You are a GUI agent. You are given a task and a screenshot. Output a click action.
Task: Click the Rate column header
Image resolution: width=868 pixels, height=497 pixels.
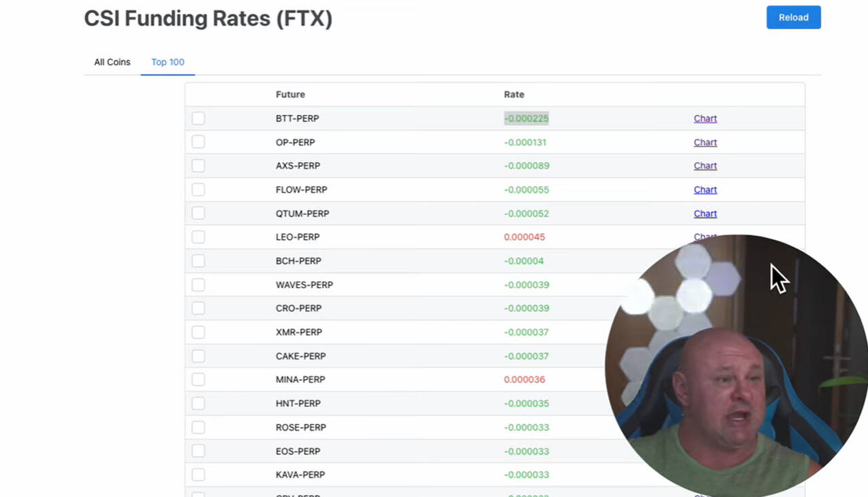click(x=514, y=94)
